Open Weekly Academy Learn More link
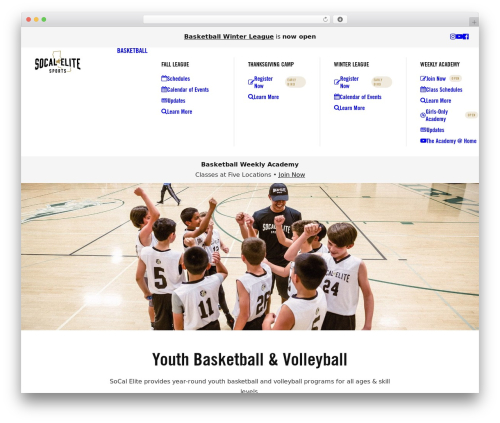The height and width of the screenshot is (423, 500). point(438,101)
